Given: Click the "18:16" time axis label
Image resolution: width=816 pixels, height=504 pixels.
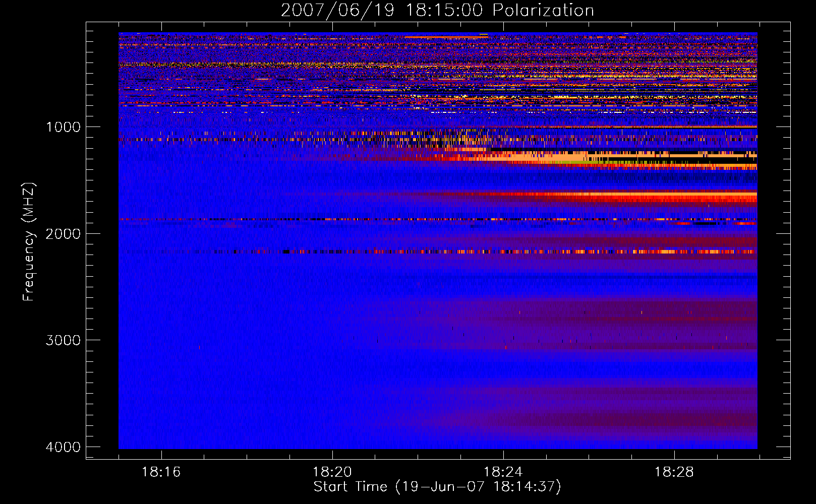Looking at the screenshot, I should coord(161,472).
